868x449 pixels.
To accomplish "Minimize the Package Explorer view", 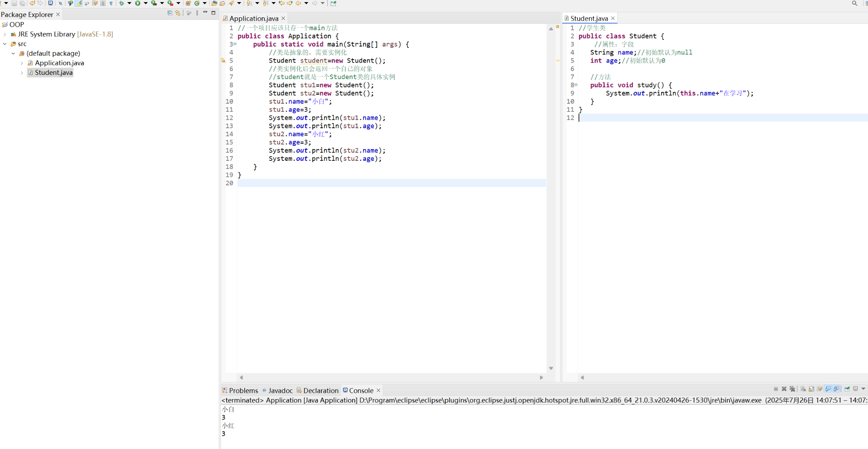I will click(x=205, y=13).
